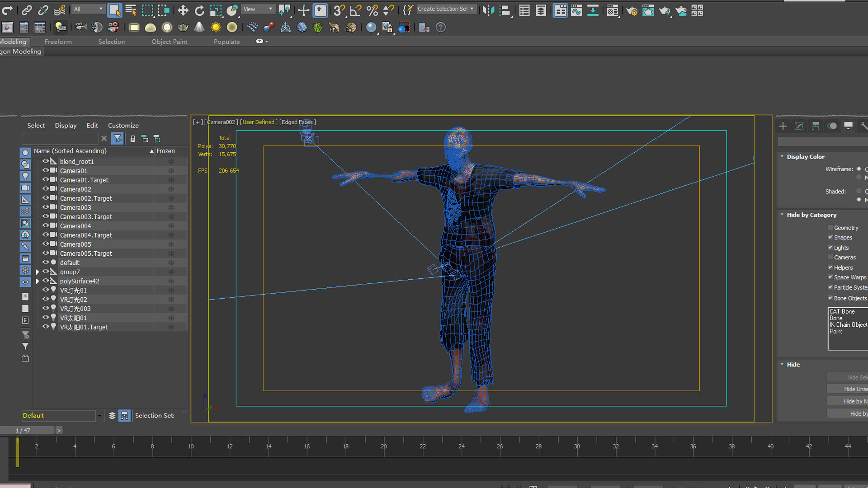The image size is (868, 488).
Task: Click the Hide Unselected button
Action: pos(848,389)
